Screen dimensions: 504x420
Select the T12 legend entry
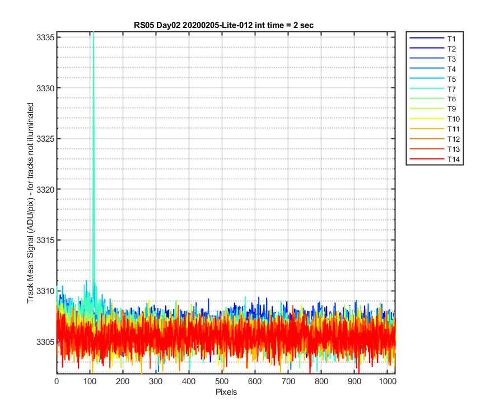click(435, 139)
